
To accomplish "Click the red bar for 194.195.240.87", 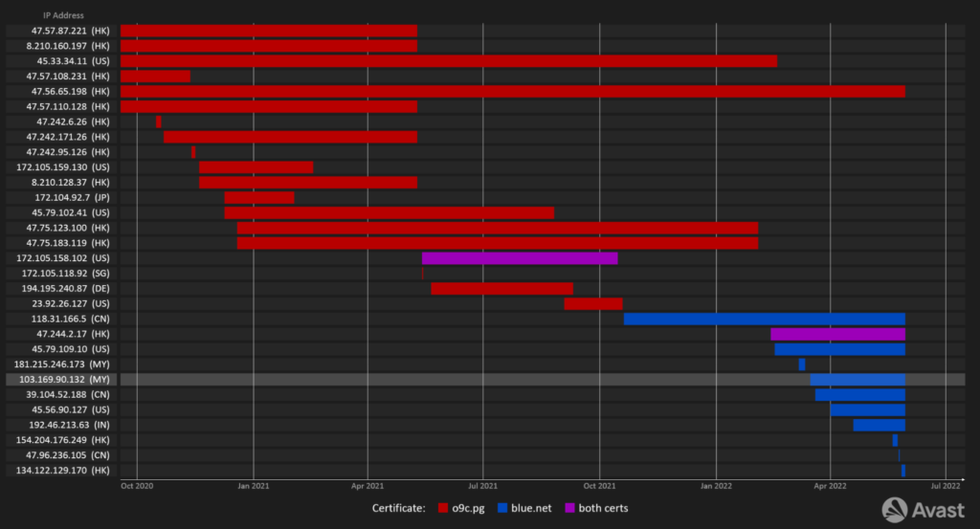I will pyautogui.click(x=501, y=289).
